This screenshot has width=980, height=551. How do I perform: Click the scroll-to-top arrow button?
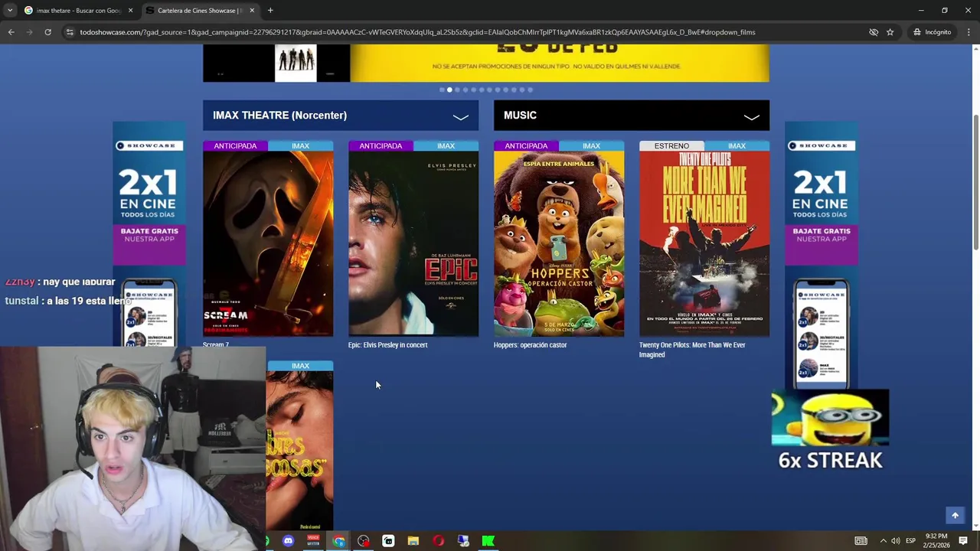[x=955, y=516]
